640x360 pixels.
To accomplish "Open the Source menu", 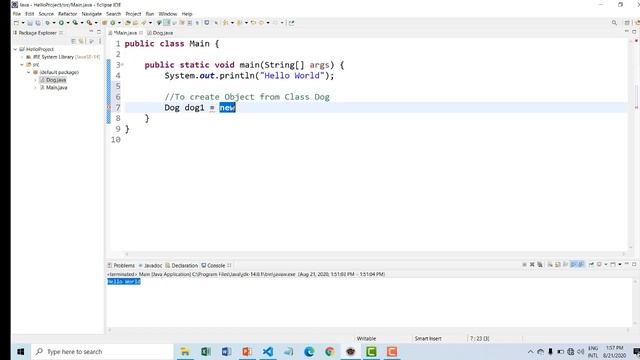I will 46,14.
